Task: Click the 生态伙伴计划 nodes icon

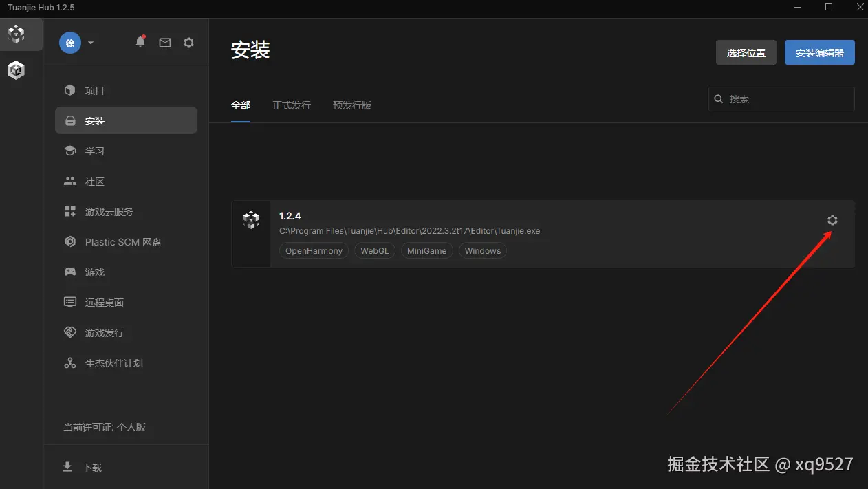Action: pos(69,362)
